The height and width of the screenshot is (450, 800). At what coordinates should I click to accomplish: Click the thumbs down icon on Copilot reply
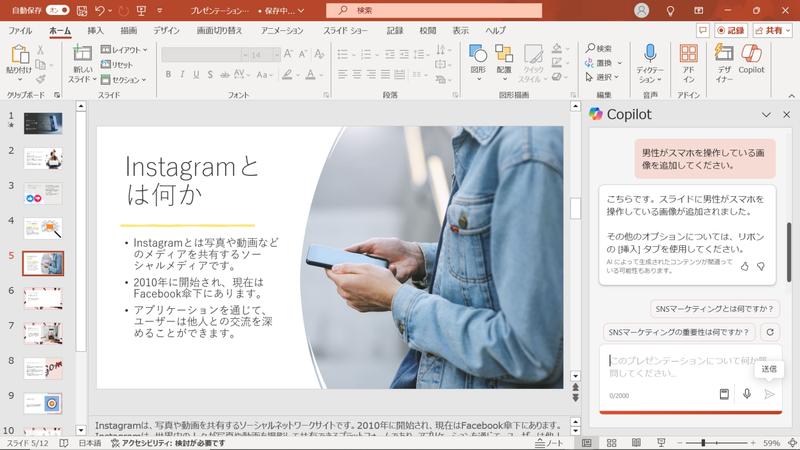click(x=761, y=266)
